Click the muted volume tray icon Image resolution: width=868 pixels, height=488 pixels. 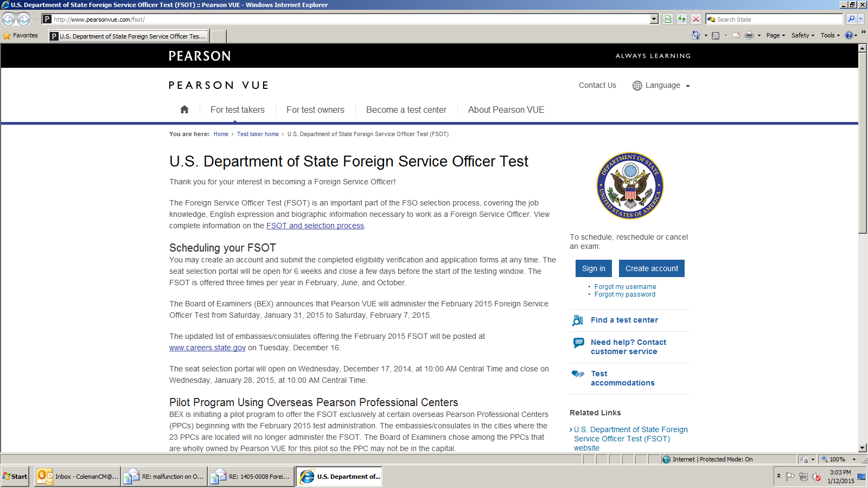816,477
